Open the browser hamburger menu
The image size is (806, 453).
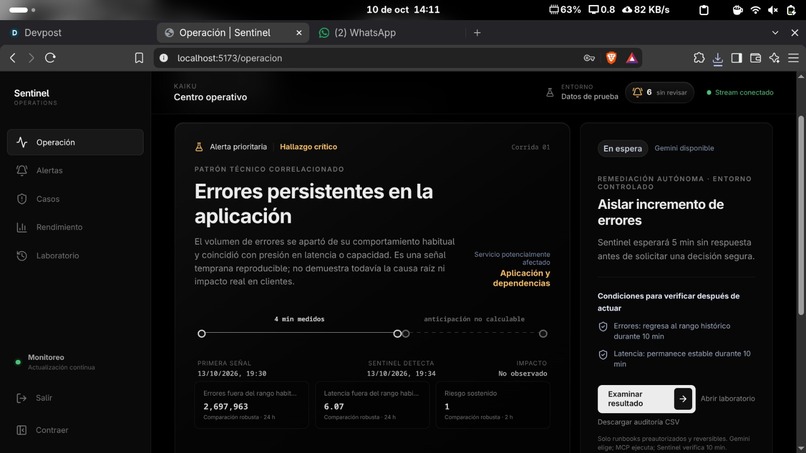(x=794, y=58)
